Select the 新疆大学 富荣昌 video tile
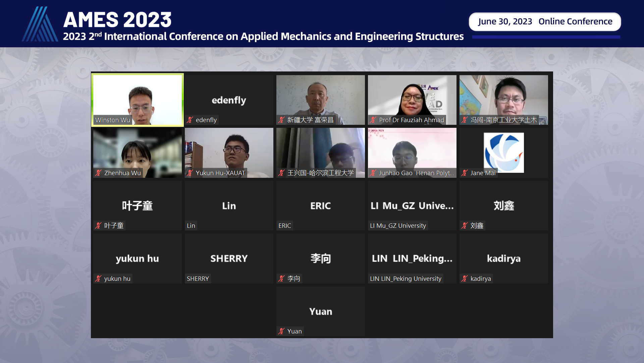644x363 pixels. pyautogui.click(x=321, y=100)
